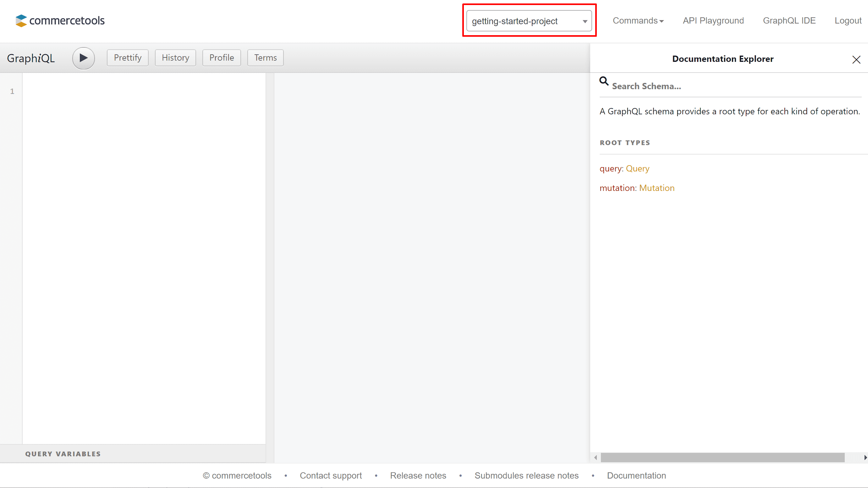Open the Query root type
This screenshot has width=868, height=488.
(637, 168)
